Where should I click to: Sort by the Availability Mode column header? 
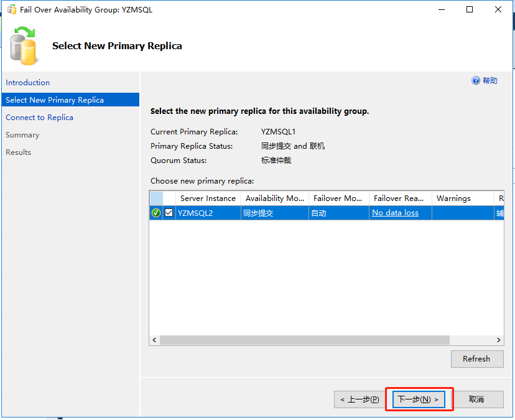click(x=274, y=198)
